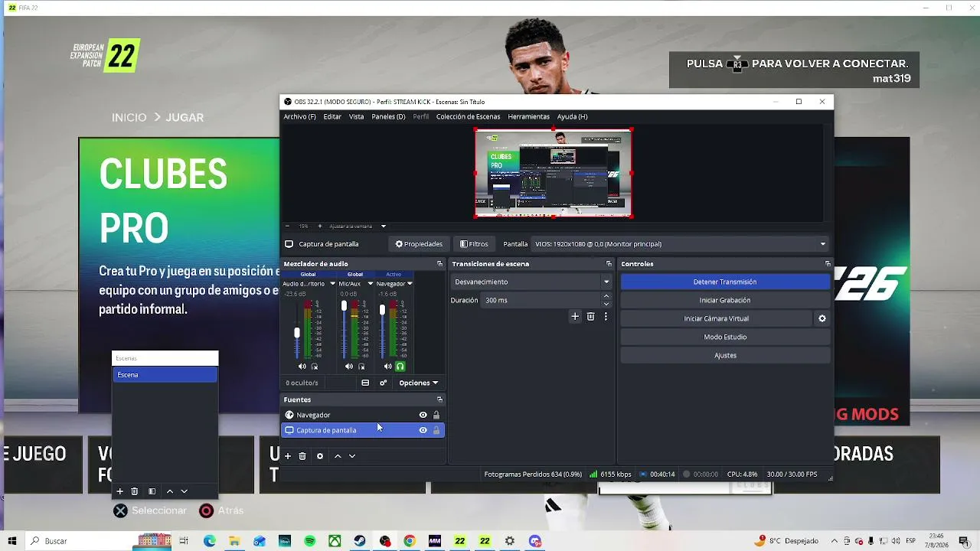Toggle visibility of Navegador source
980x551 pixels.
pos(423,415)
